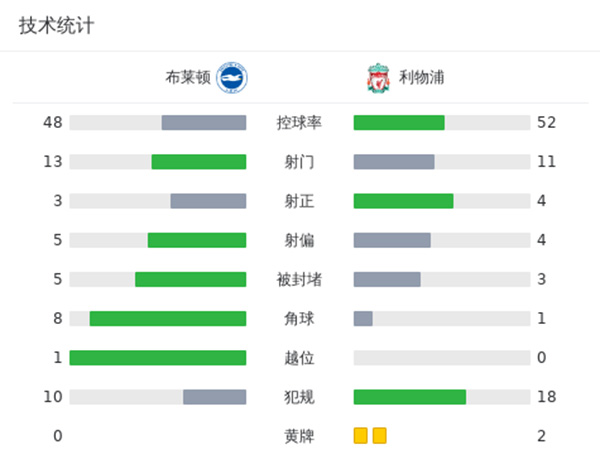Select the 角球 stat label
This screenshot has width=600, height=459.
coord(299,318)
